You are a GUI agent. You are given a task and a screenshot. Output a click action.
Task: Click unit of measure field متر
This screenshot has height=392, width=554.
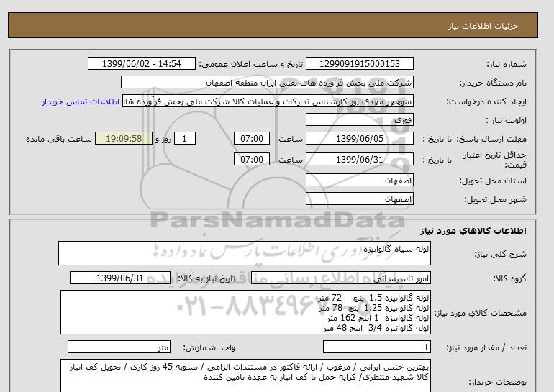119,347
